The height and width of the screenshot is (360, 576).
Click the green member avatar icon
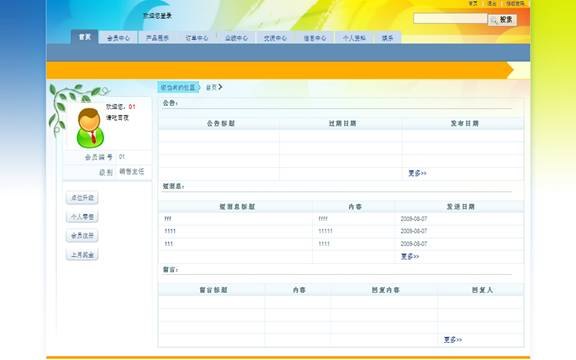pyautogui.click(x=90, y=128)
